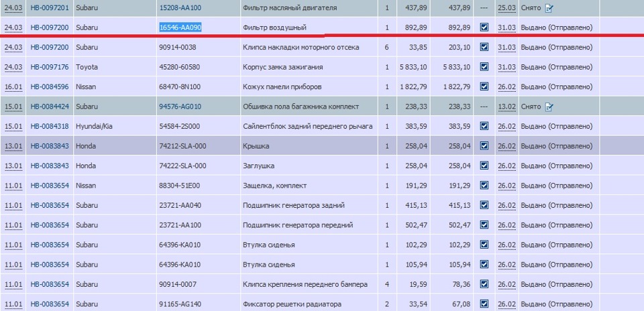Open order HB-0084596 link
Viewport: 644px width, 311px height.
coord(50,86)
